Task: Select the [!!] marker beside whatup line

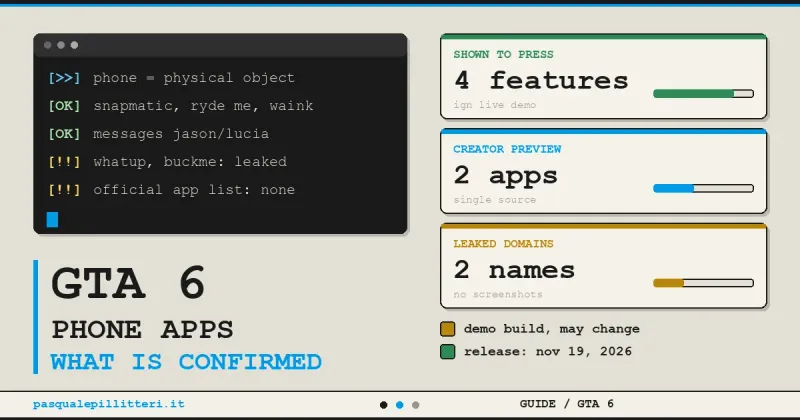Action: pos(64,162)
